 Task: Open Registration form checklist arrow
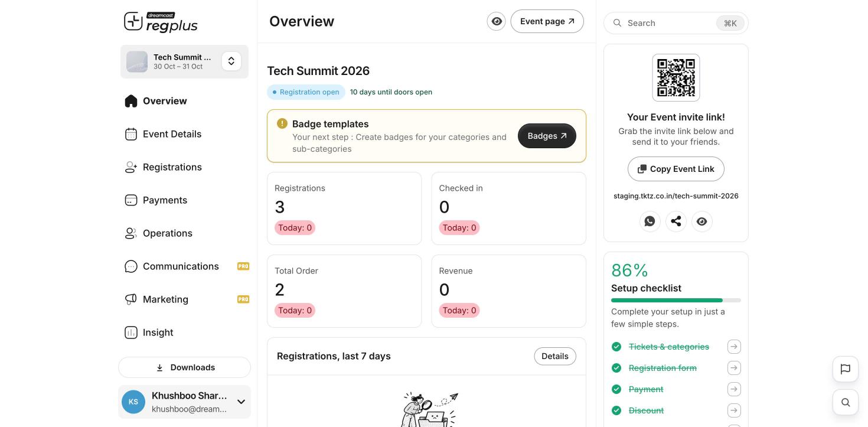(x=734, y=368)
